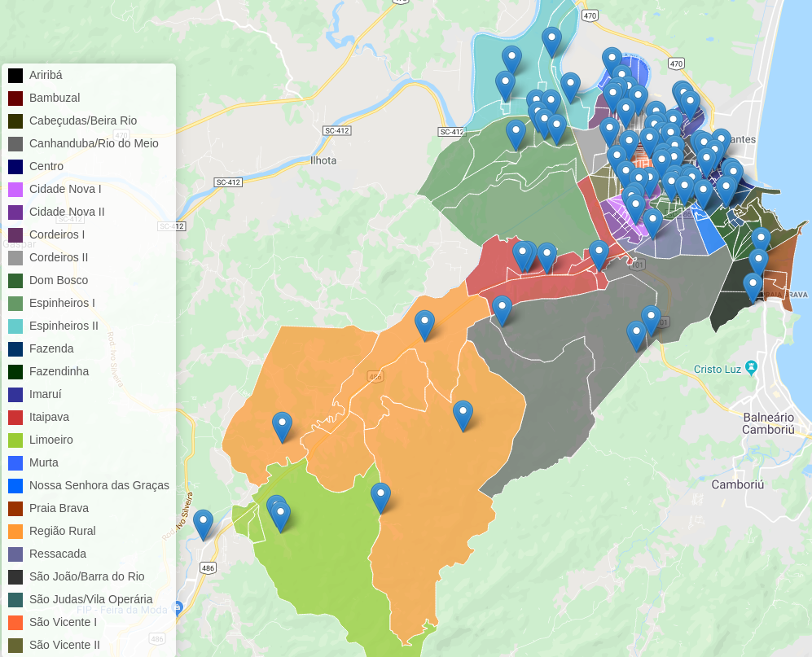Click the Ilhota town label on map
812x657 pixels.
pos(323,160)
